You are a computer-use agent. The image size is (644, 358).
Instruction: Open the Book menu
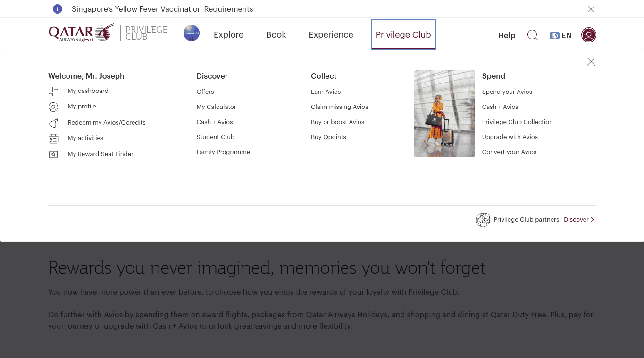(276, 35)
